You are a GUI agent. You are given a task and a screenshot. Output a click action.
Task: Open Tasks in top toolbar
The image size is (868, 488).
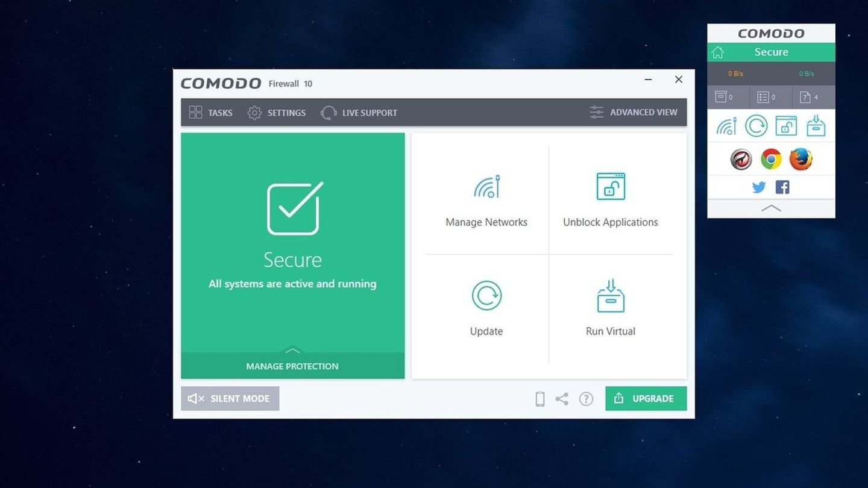(210, 113)
